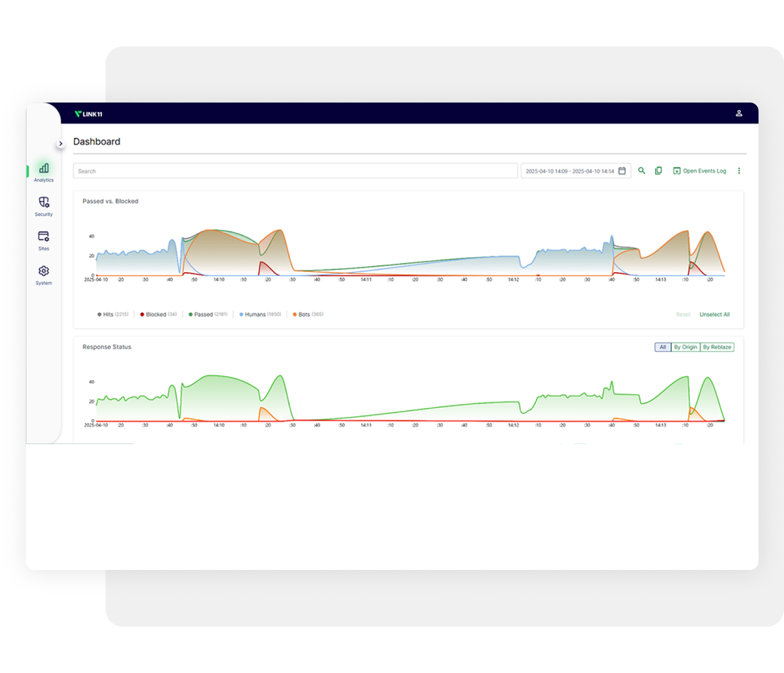
Task: Click the copy icon beside search
Action: click(x=658, y=171)
